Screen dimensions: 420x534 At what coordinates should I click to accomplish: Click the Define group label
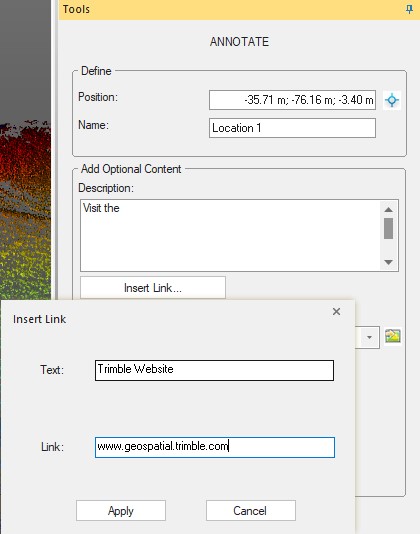click(96, 71)
